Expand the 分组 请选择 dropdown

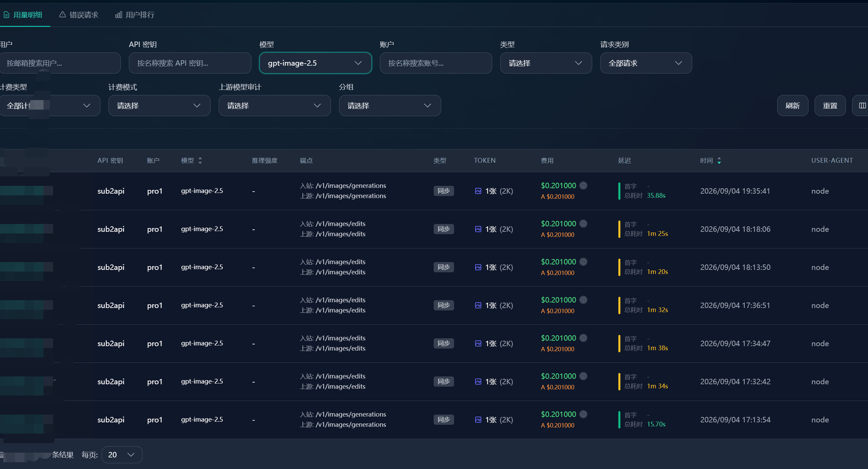pos(390,105)
